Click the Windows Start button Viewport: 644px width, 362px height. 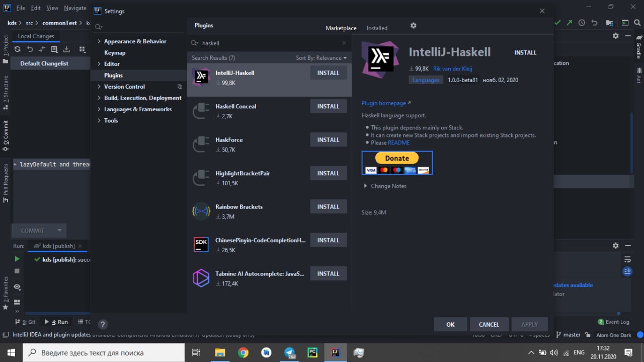point(11,353)
